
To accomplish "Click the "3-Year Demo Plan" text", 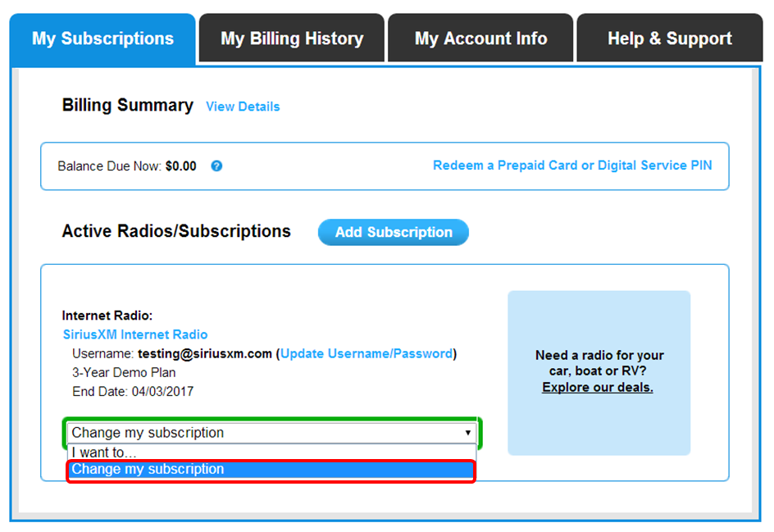I will pyautogui.click(x=124, y=373).
